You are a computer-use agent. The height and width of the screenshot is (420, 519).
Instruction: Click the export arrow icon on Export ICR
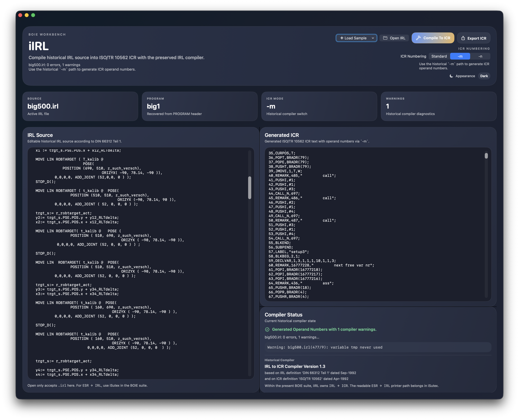(464, 38)
